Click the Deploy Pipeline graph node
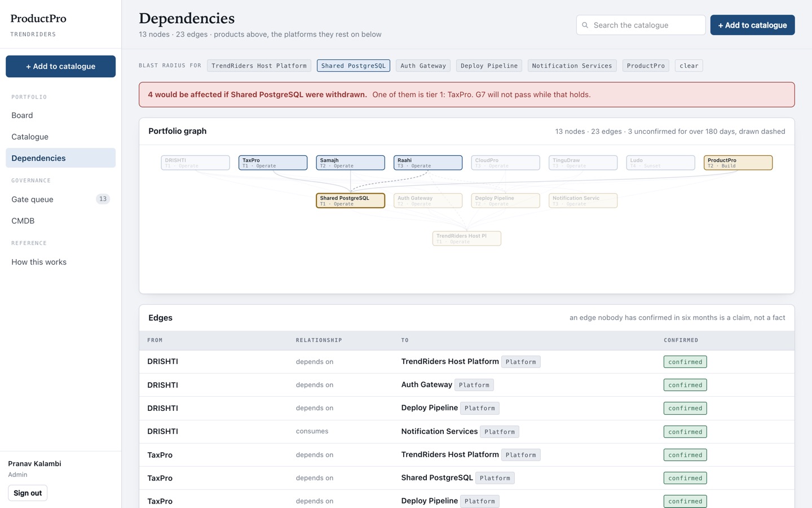 coord(505,200)
